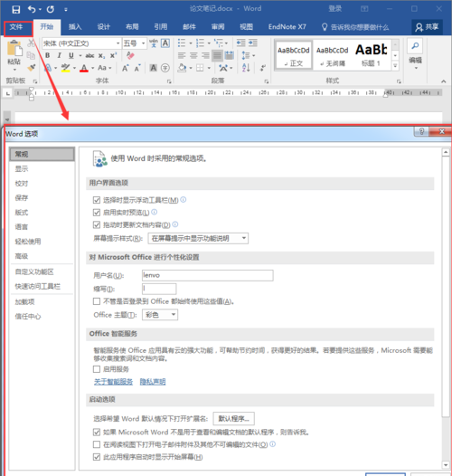
Task: Redo with the repeat arrow icon
Action: pyautogui.click(x=51, y=9)
